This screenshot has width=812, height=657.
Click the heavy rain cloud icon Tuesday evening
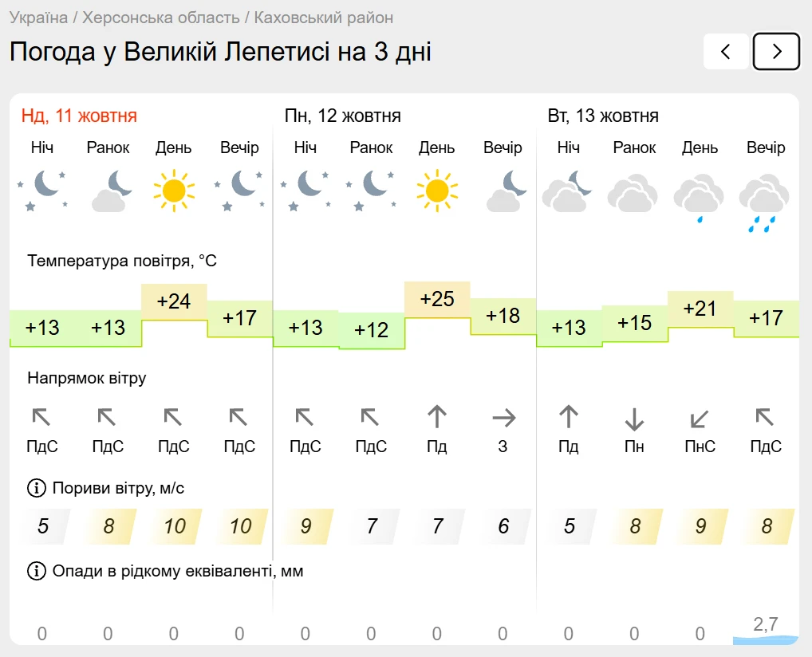[x=764, y=203]
